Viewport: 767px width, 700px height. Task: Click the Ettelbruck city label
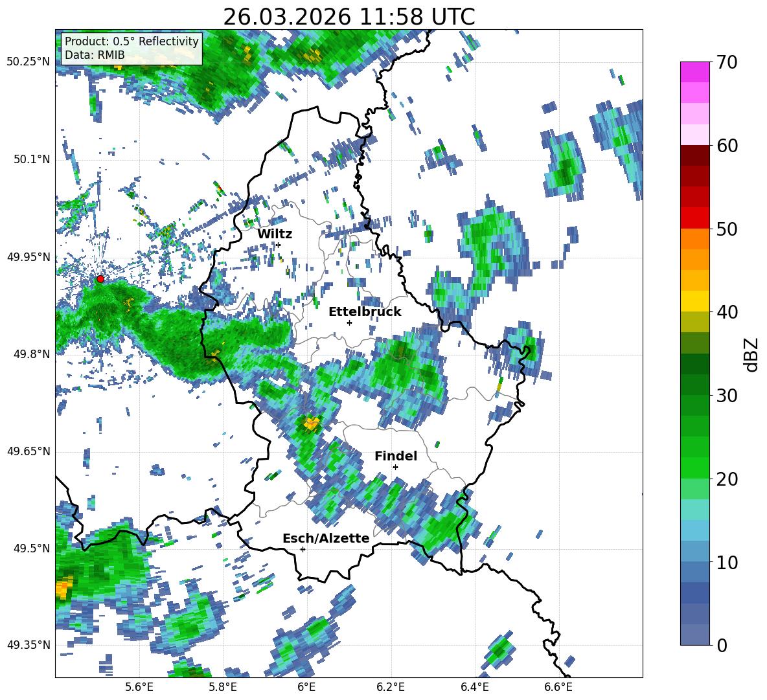(x=365, y=312)
